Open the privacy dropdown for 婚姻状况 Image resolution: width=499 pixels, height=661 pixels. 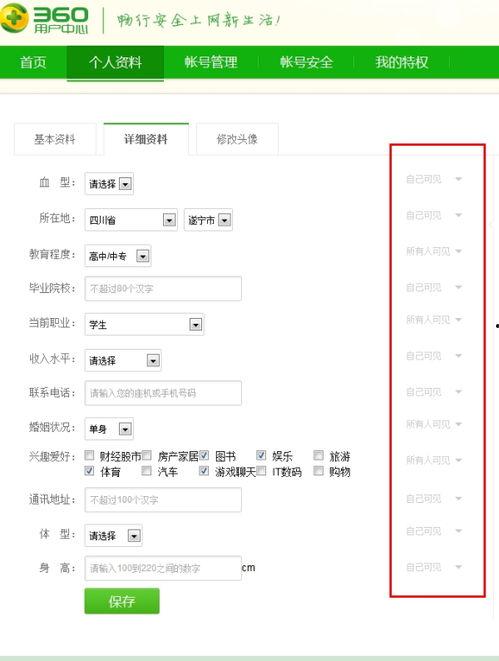[x=434, y=424]
